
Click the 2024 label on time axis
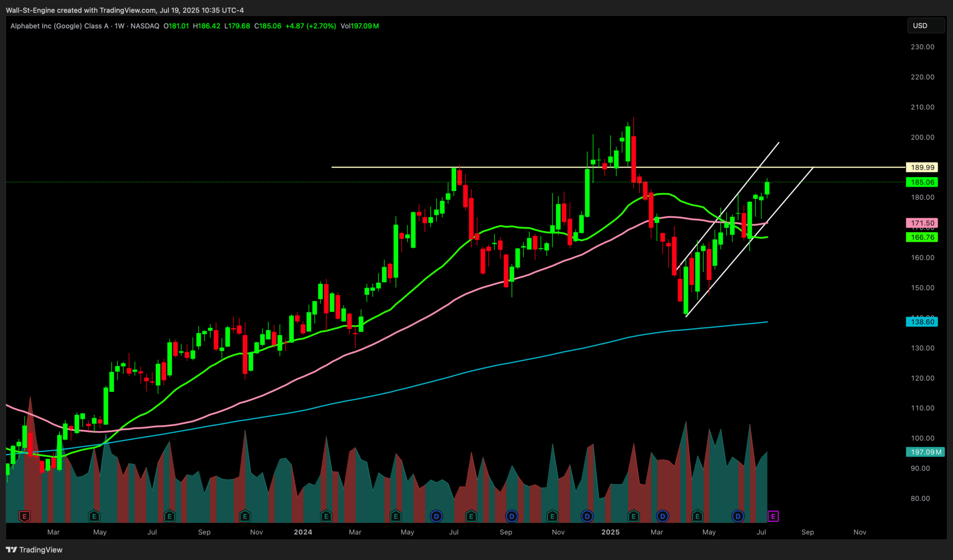click(x=303, y=532)
